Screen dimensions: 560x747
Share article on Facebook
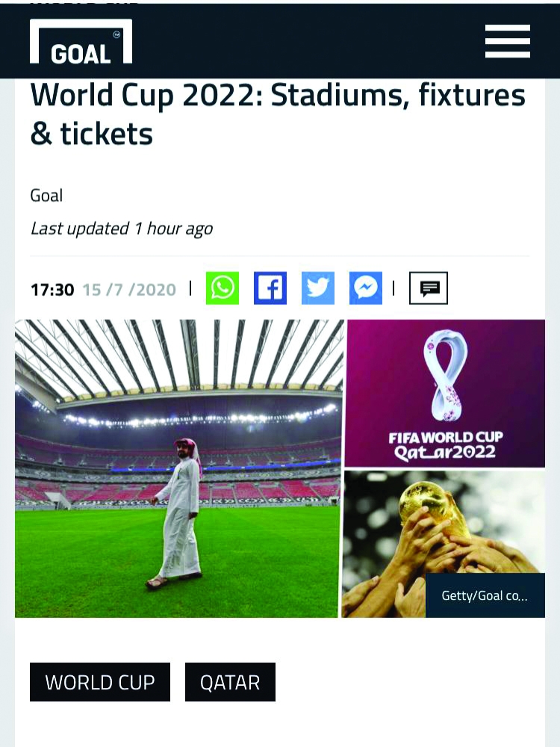pos(270,288)
